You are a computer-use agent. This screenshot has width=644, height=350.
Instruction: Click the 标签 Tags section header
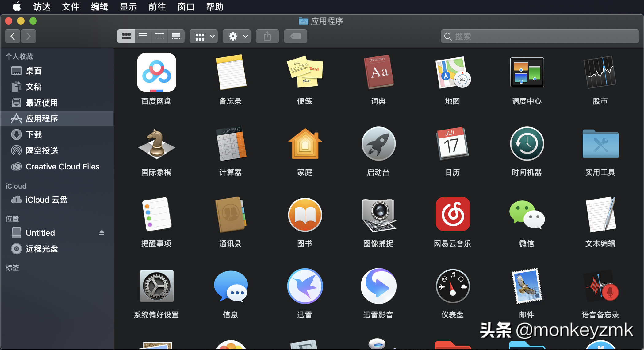[12, 268]
